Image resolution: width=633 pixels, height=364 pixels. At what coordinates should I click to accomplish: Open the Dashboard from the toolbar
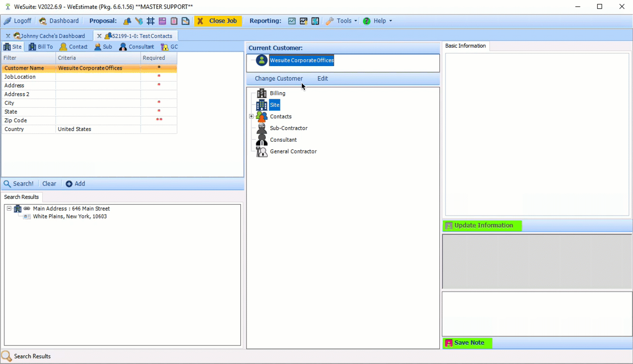click(59, 21)
